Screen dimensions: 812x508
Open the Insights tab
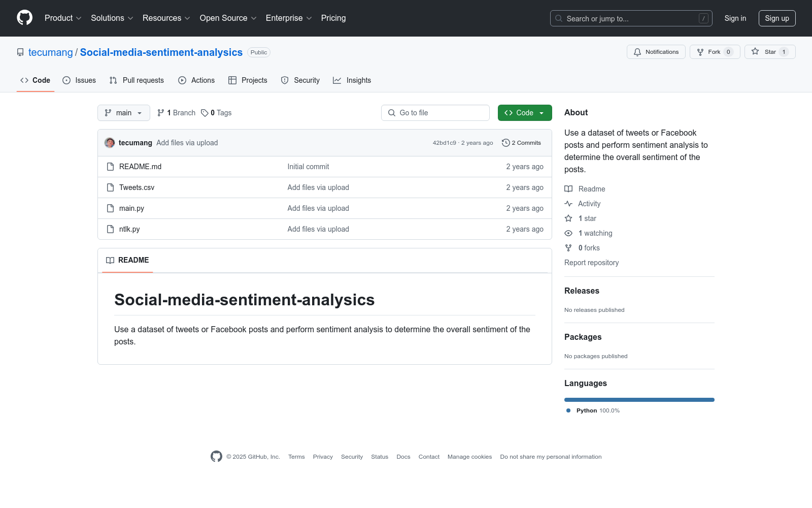click(352, 80)
